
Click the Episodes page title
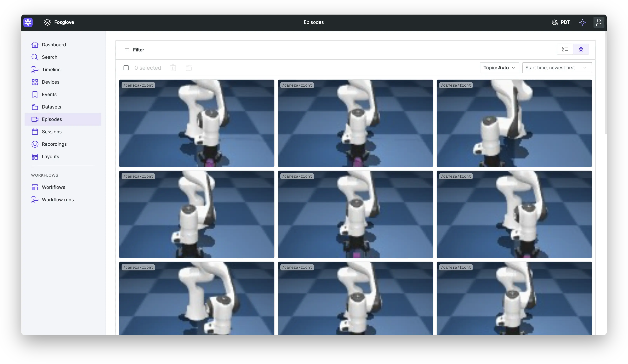313,23
